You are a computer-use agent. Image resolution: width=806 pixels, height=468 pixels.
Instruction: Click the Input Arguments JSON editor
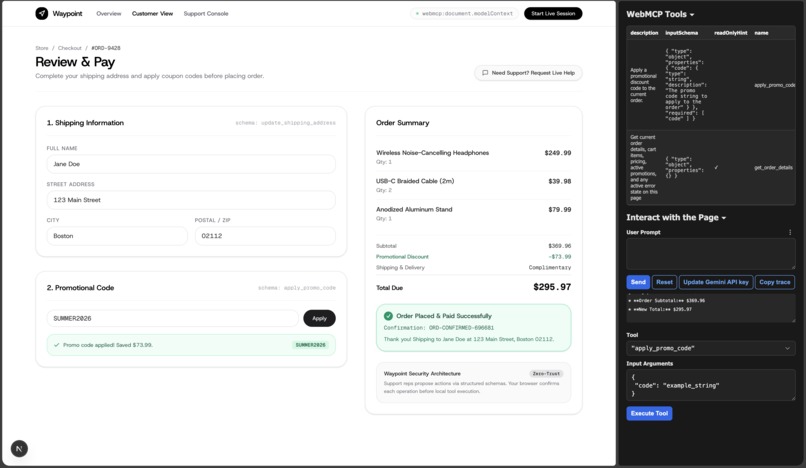(x=710, y=385)
